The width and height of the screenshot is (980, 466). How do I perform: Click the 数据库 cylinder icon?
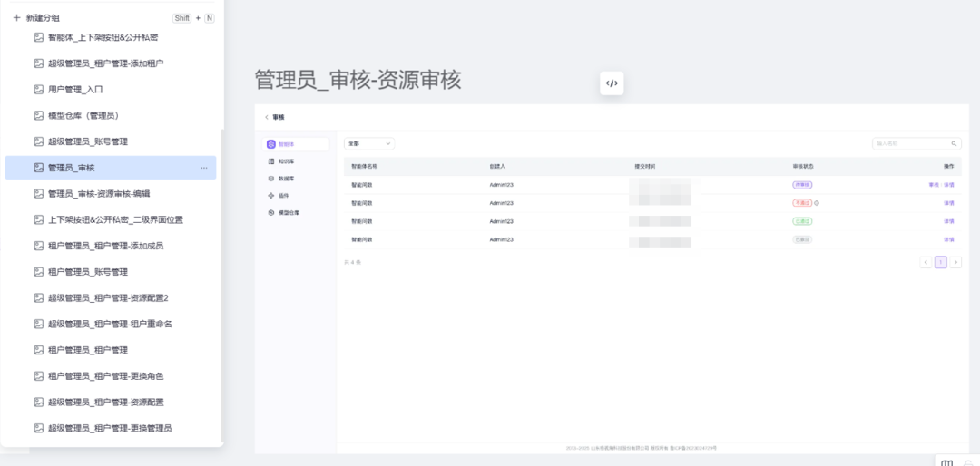coord(271,178)
